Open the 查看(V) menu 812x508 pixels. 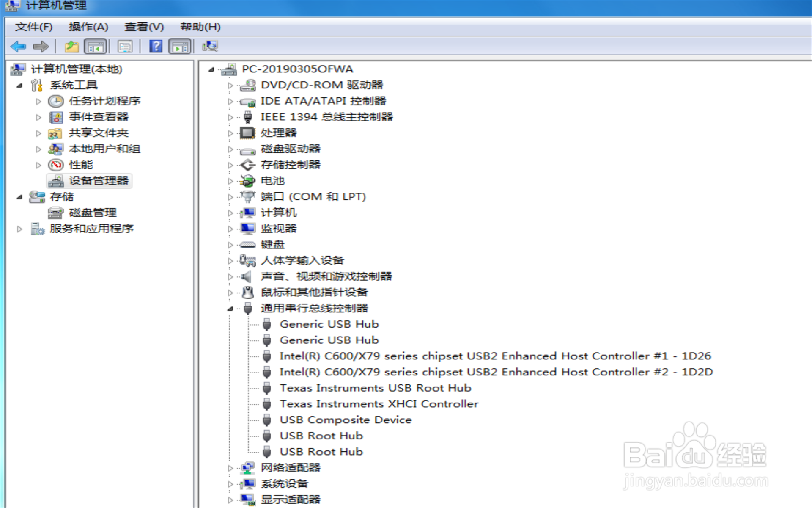click(x=144, y=27)
